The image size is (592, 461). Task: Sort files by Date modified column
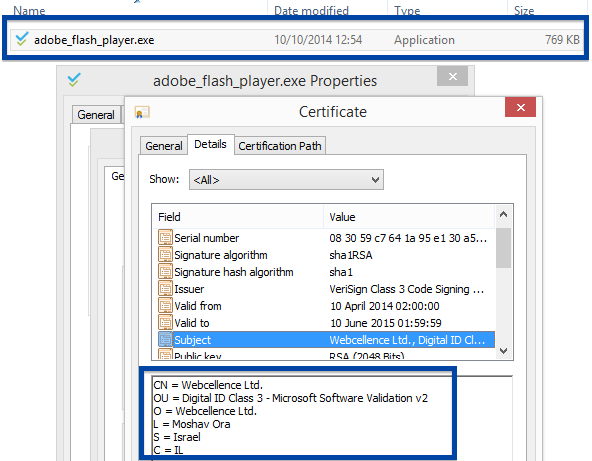311,10
